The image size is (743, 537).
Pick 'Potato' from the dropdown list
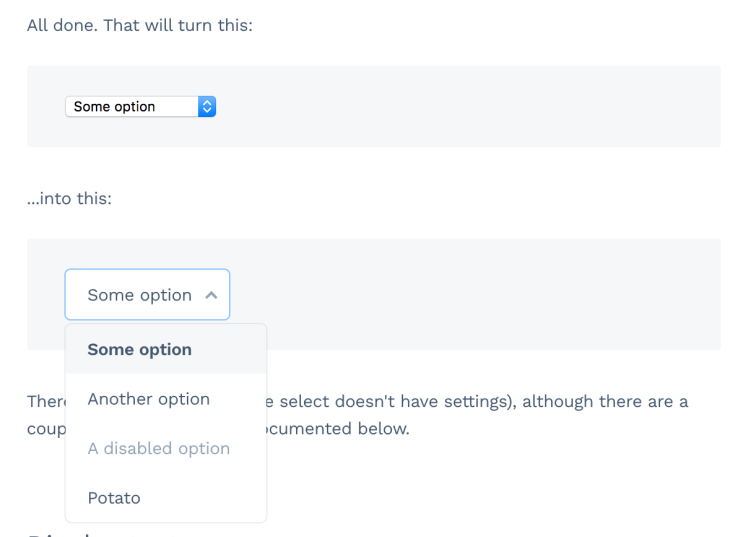click(166, 498)
